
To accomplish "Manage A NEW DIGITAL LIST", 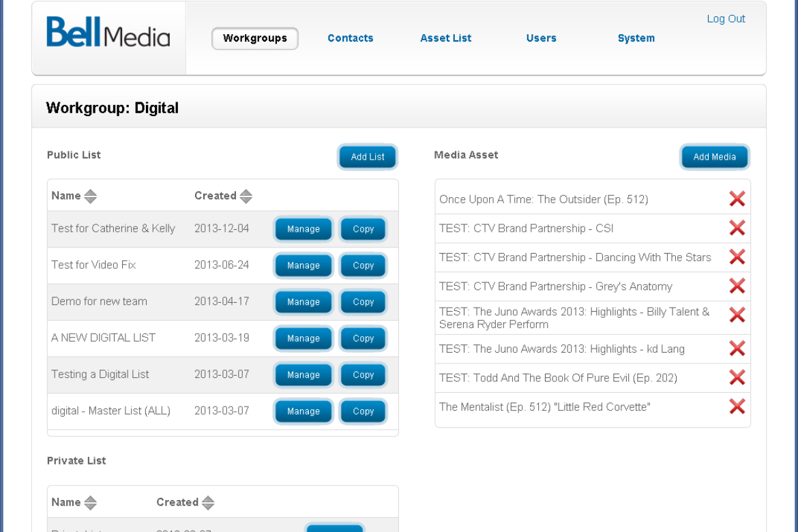I will [x=304, y=338].
